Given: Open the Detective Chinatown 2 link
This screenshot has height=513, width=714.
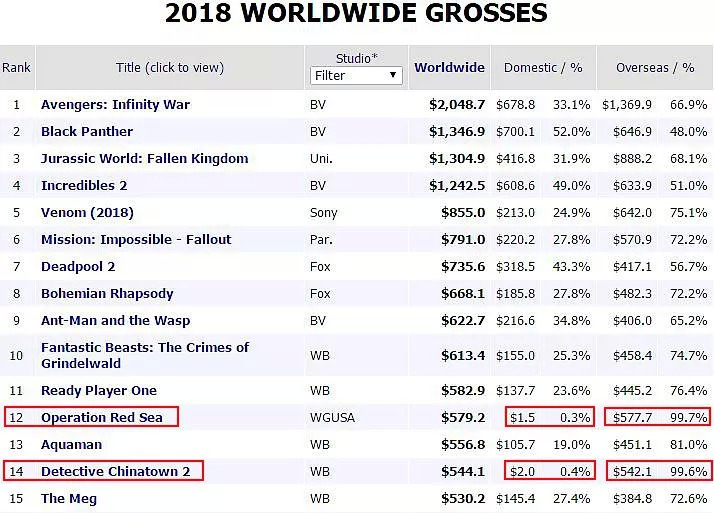Looking at the screenshot, I should tap(114, 471).
